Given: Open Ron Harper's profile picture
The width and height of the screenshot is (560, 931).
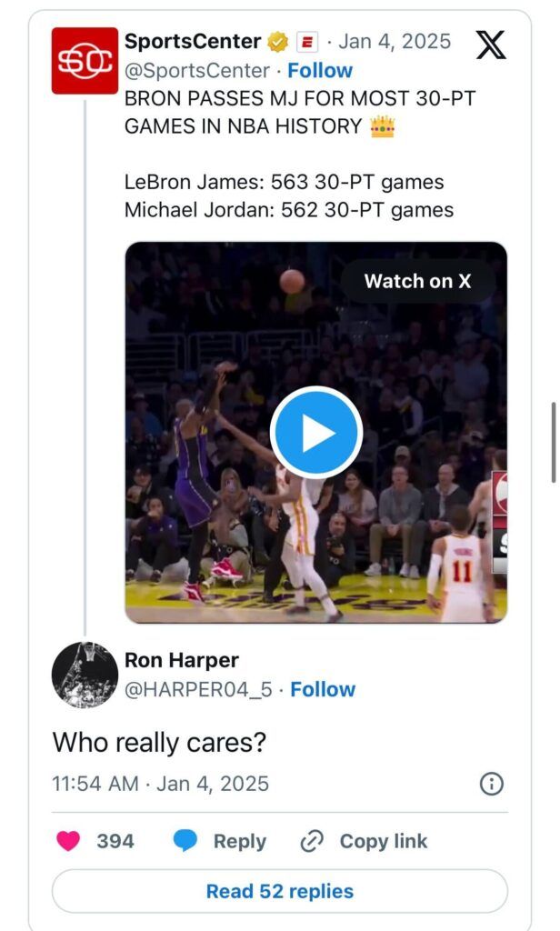Looking at the screenshot, I should [85, 675].
